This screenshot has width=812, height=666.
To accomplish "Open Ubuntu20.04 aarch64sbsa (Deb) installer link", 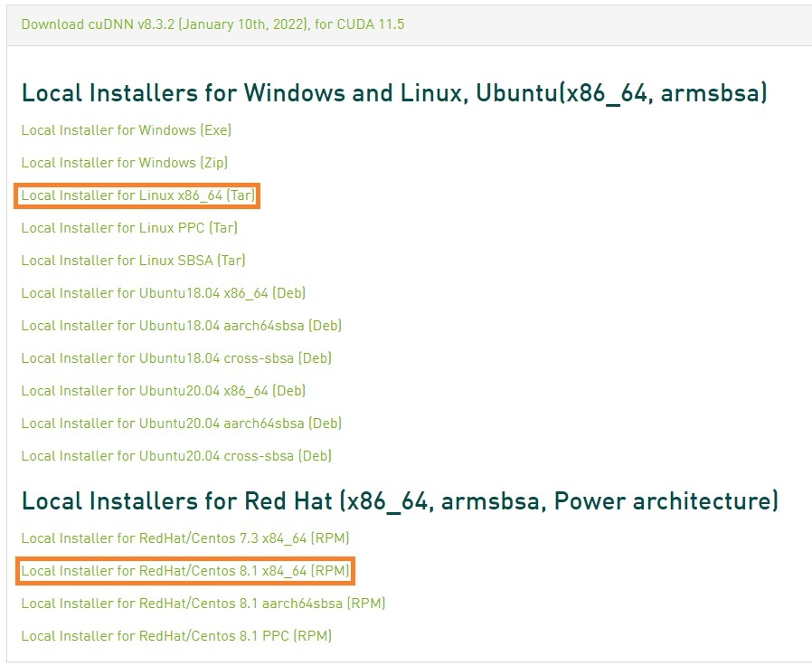I will (x=181, y=423).
